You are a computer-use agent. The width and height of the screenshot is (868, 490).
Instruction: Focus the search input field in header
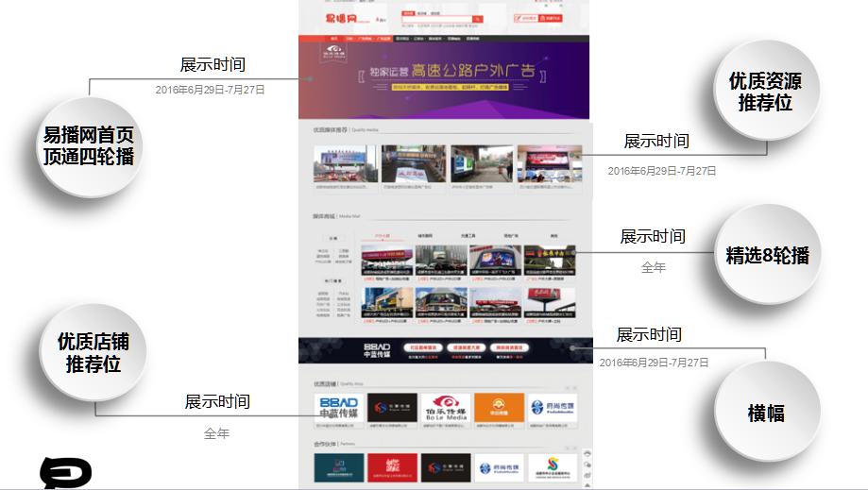click(x=436, y=20)
